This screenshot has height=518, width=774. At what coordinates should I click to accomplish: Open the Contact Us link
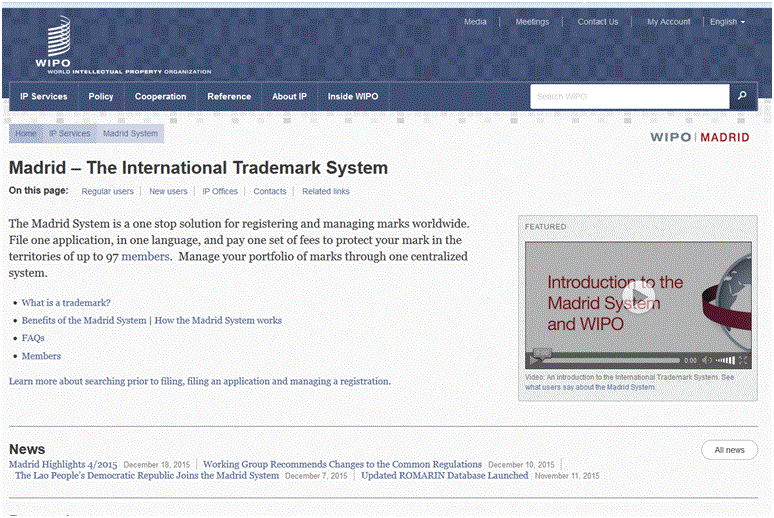[598, 22]
